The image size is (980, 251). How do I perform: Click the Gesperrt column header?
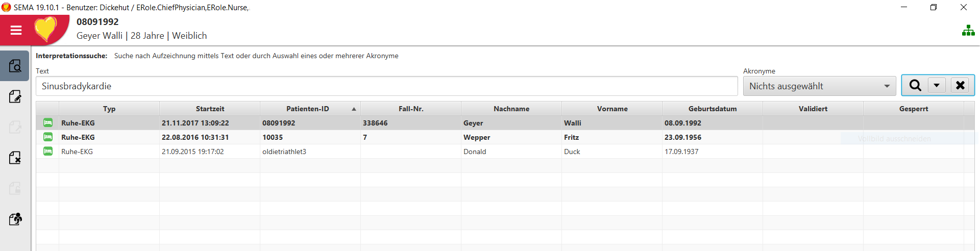(914, 109)
